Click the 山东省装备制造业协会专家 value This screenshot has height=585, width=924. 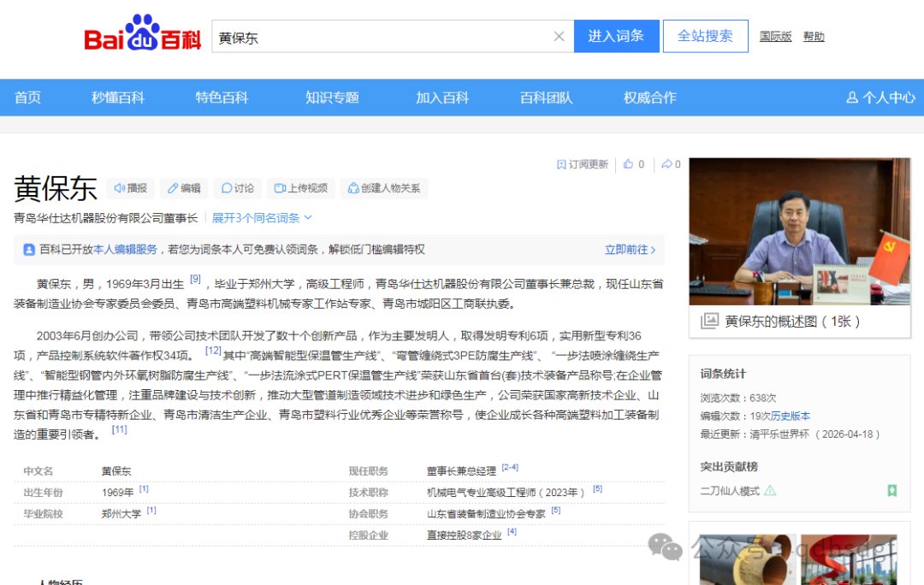pyautogui.click(x=486, y=514)
